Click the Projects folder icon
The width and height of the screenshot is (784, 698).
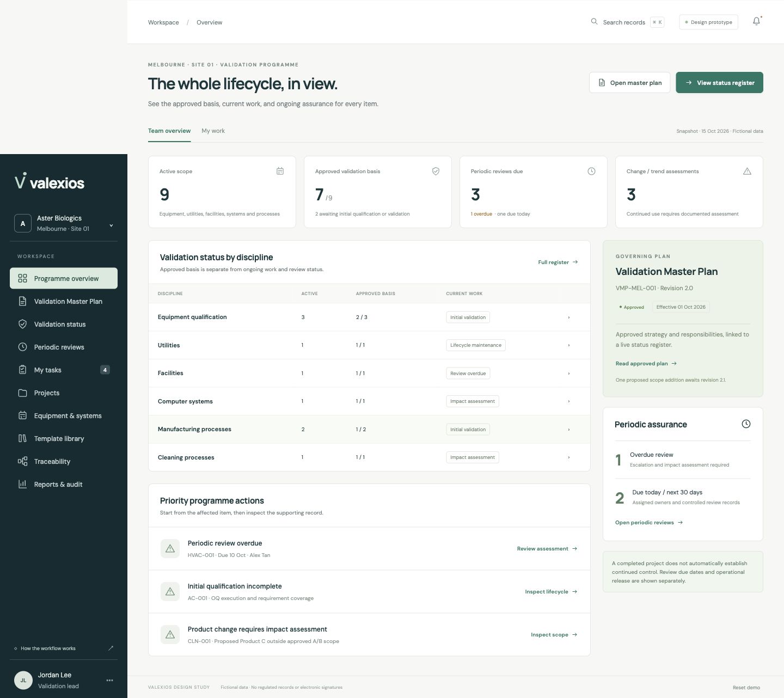pyautogui.click(x=22, y=393)
